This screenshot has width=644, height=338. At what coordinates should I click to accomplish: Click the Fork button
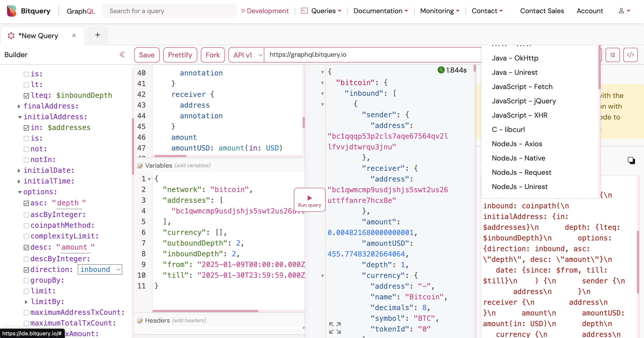tap(213, 55)
